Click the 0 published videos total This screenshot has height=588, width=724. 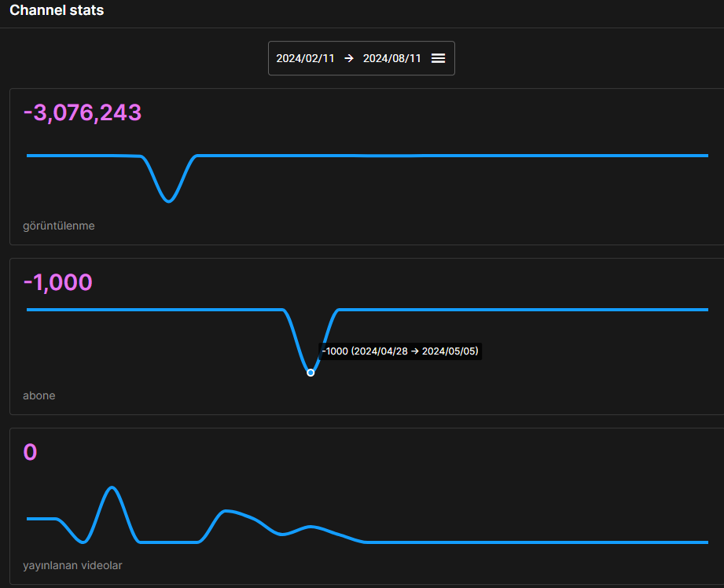30,452
